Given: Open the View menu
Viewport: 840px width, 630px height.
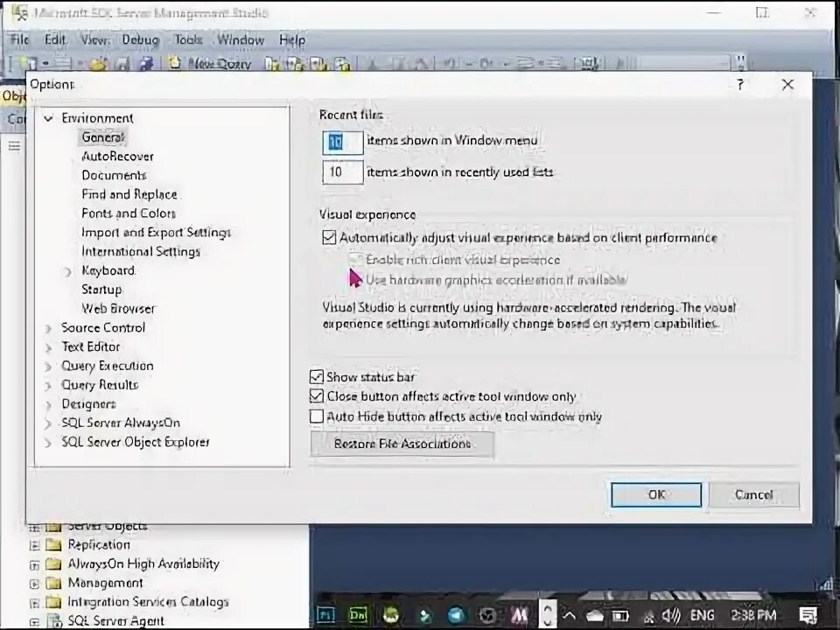Looking at the screenshot, I should click(x=94, y=39).
